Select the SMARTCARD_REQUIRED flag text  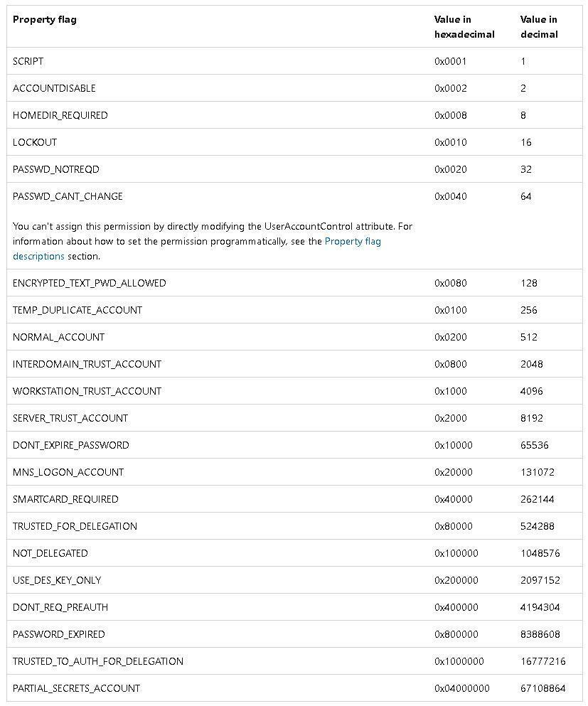pos(65,499)
